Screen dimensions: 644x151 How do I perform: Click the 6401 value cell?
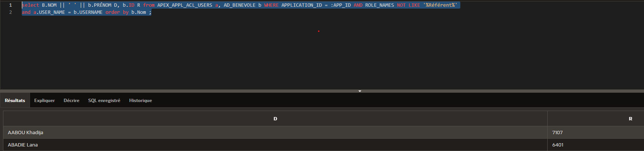click(557, 145)
